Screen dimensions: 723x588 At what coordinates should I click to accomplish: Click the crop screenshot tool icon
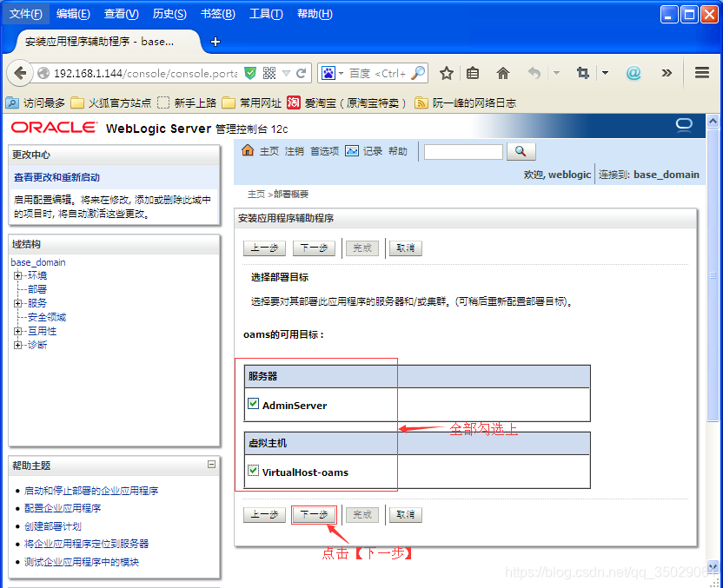click(x=583, y=73)
